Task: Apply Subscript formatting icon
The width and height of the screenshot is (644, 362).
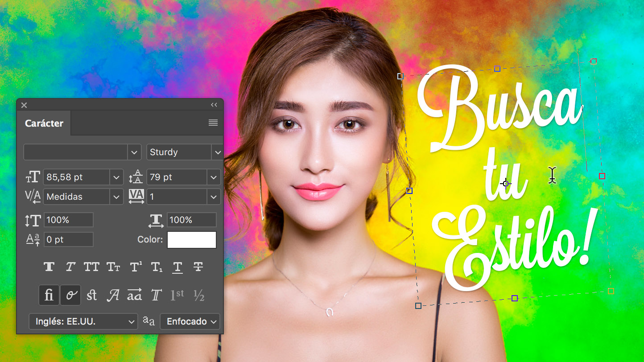Action: (x=157, y=267)
